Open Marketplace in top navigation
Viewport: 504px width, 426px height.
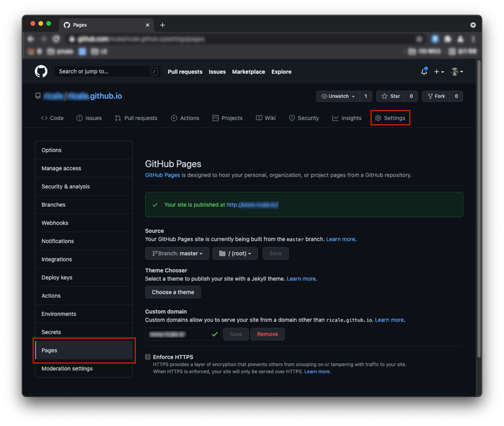[x=249, y=72]
